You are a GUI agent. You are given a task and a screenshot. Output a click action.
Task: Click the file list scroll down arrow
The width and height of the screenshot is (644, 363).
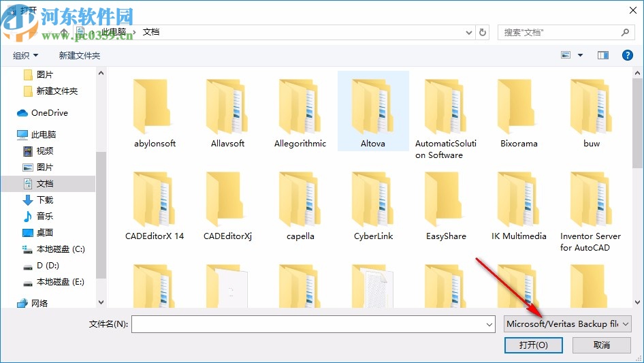tap(637, 302)
